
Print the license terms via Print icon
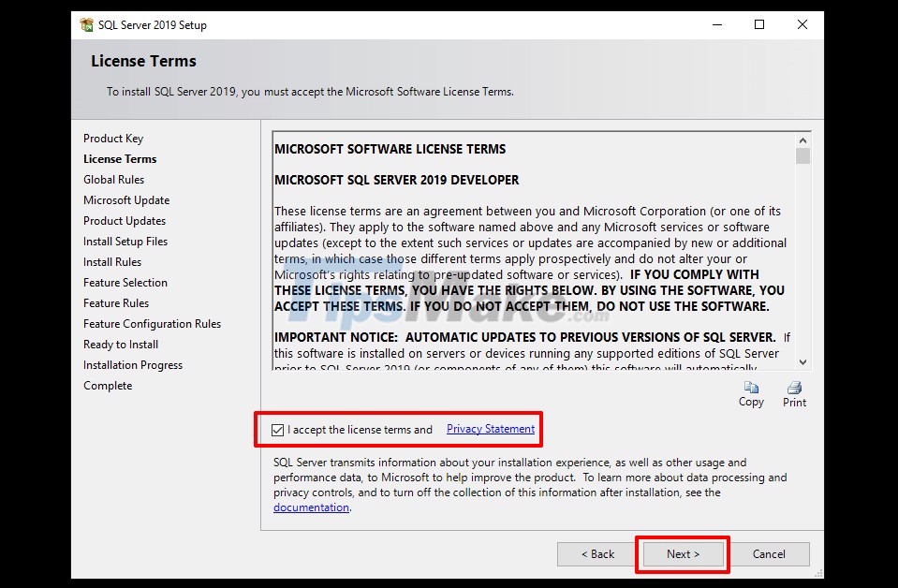point(793,391)
